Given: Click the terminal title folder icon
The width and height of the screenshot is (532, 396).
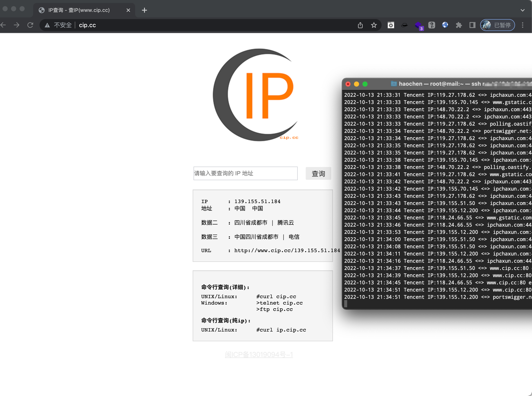Looking at the screenshot, I should 394,84.
